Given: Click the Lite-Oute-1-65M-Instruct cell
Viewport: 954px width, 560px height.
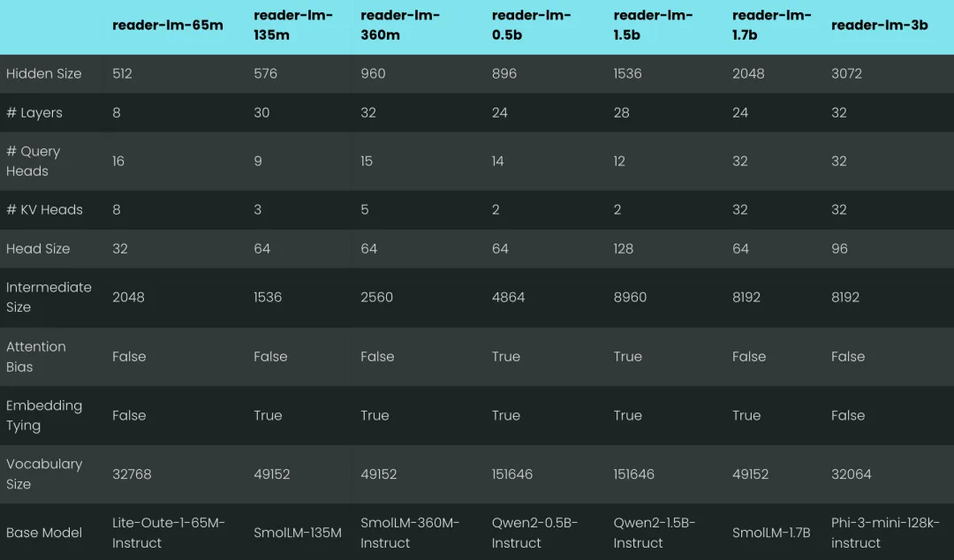Looking at the screenshot, I should tap(169, 533).
